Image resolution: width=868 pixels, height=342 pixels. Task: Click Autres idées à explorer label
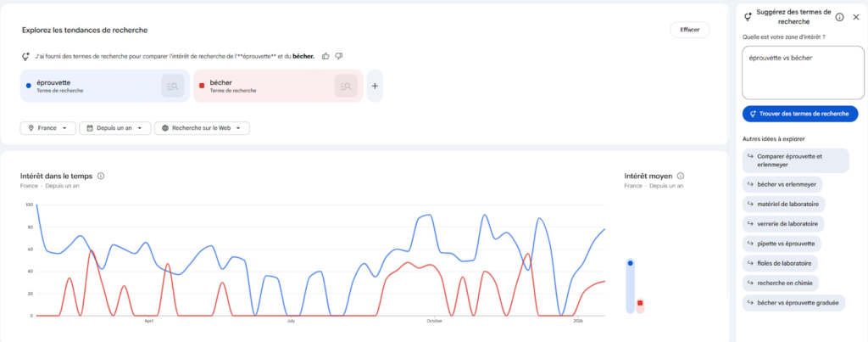774,138
